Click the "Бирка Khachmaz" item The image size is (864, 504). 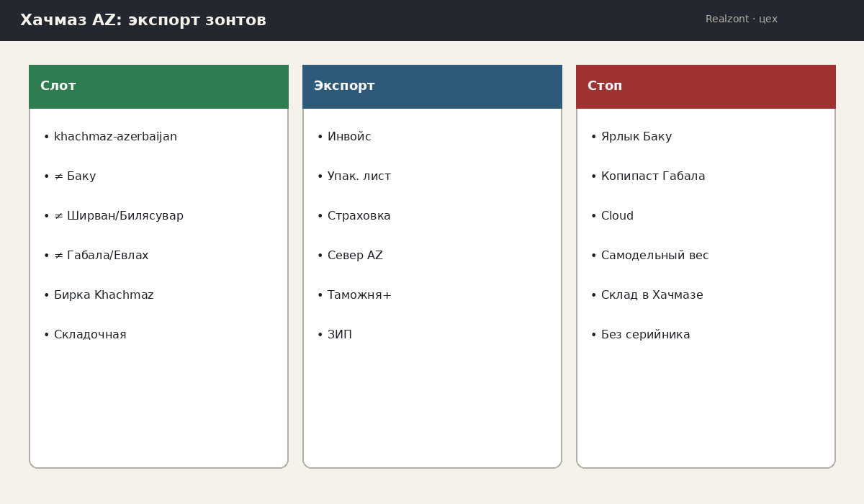tap(99, 295)
